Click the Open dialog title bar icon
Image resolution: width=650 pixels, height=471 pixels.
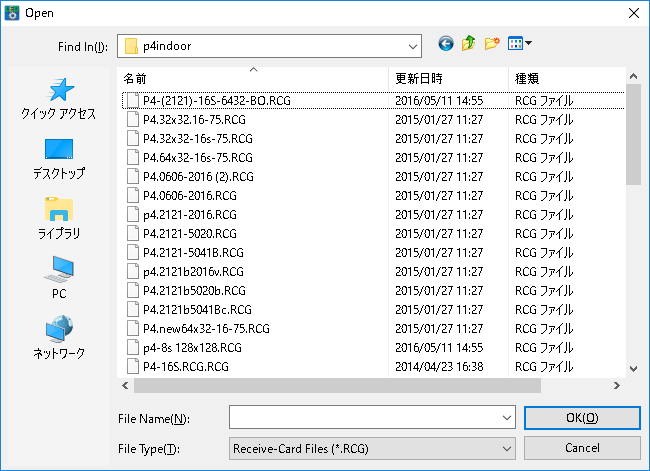click(x=12, y=13)
